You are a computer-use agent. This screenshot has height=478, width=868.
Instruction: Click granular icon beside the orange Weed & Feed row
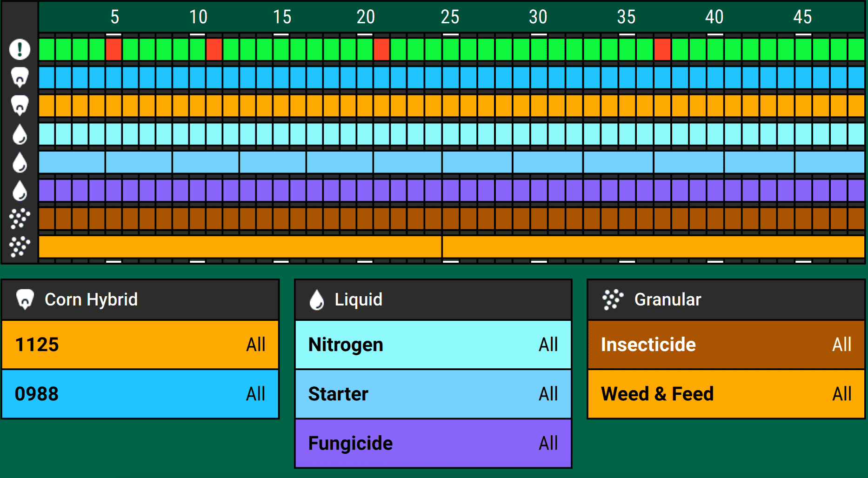20,246
